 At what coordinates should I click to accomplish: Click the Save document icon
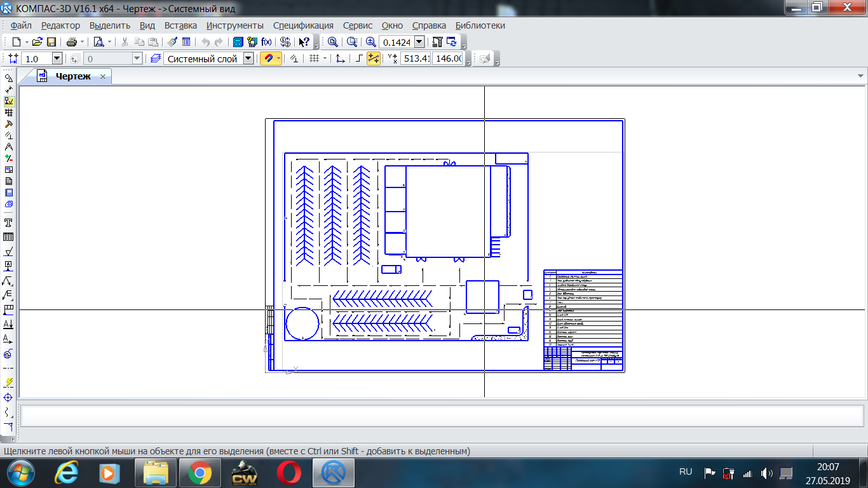click(51, 42)
